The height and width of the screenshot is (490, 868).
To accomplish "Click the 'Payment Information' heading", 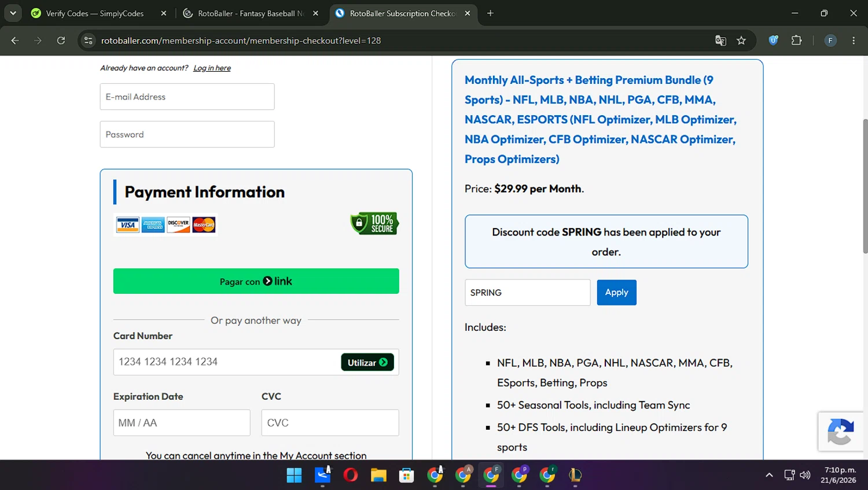I will click(205, 192).
